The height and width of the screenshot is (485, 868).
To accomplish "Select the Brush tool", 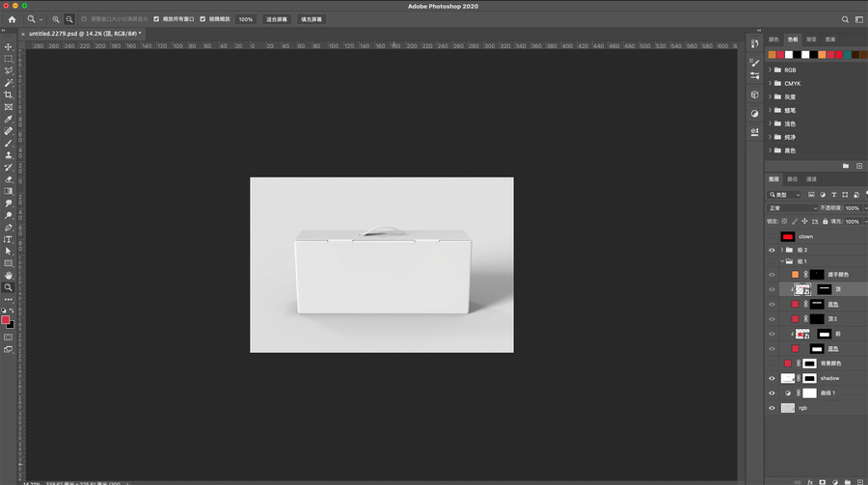I will [9, 143].
